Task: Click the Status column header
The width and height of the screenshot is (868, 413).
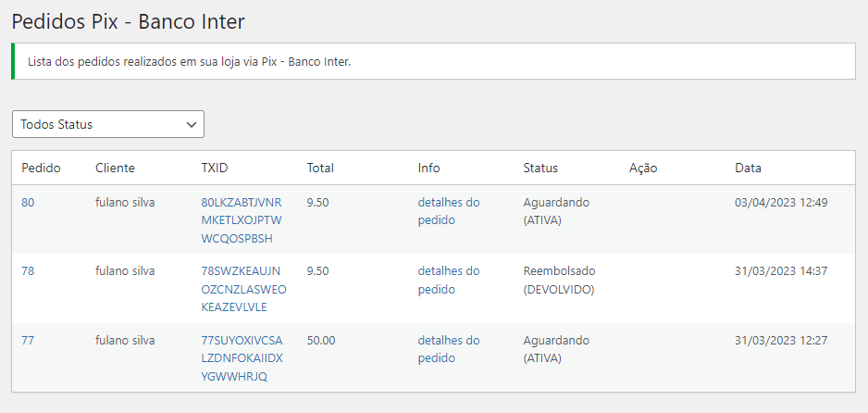Action: point(540,168)
